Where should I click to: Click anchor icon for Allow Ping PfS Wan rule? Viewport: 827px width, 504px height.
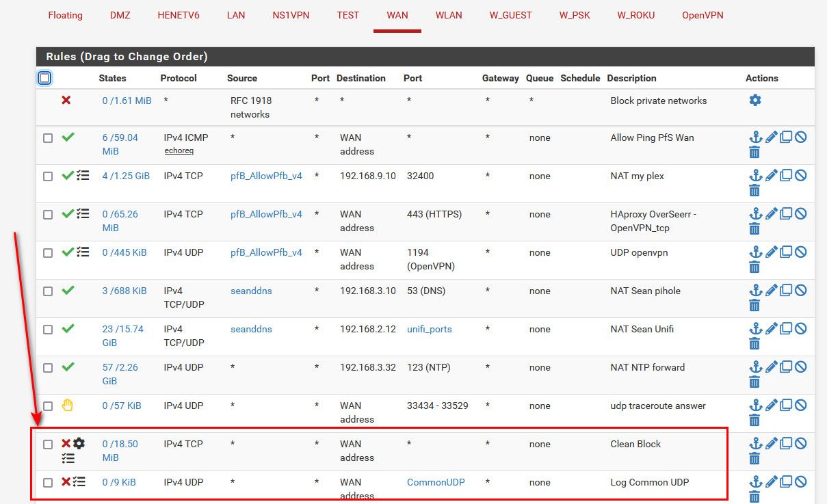pyautogui.click(x=755, y=137)
